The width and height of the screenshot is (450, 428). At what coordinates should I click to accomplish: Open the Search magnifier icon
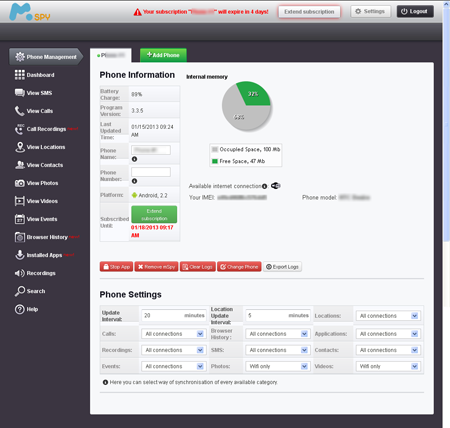[20, 291]
